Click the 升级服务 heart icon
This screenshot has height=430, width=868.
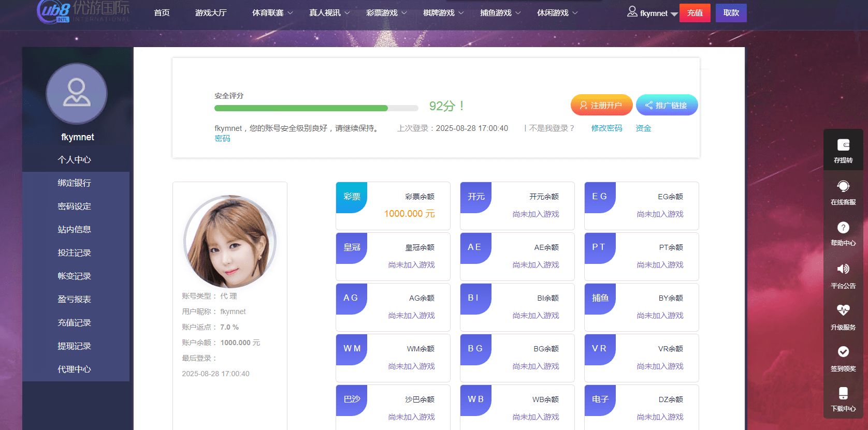(x=843, y=310)
